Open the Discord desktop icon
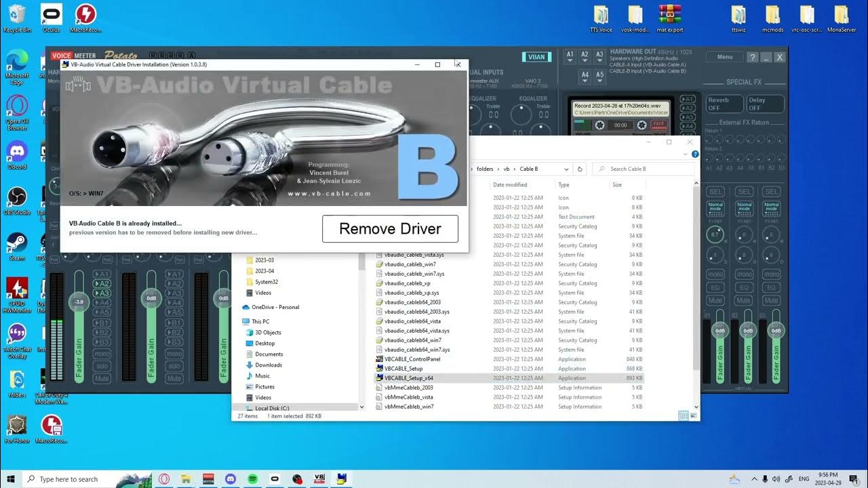Screen dimensions: 868x488 point(17,155)
